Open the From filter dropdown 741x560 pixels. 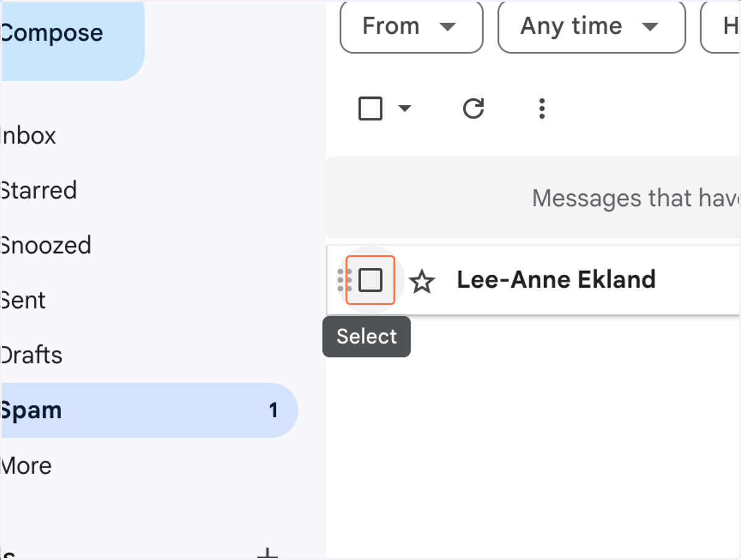coord(411,27)
